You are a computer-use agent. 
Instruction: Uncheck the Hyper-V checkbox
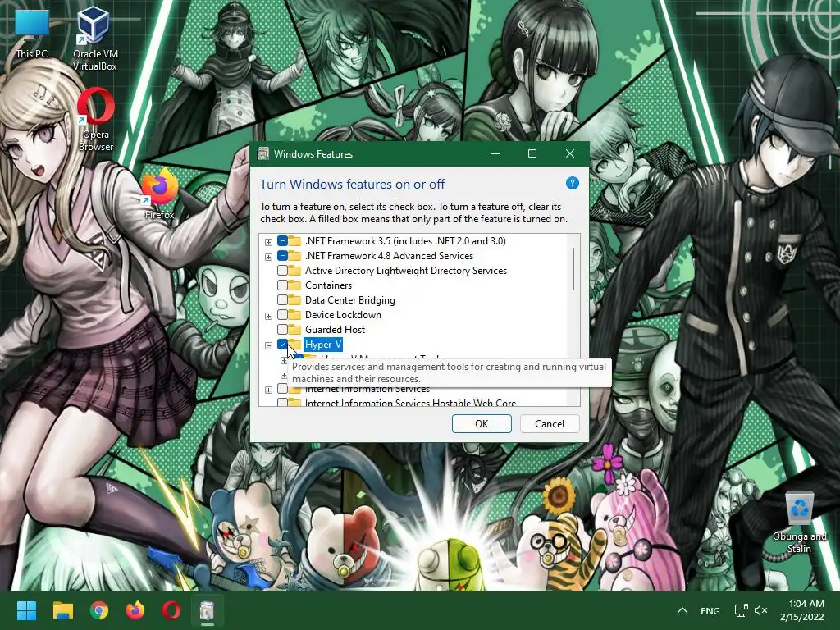[x=282, y=345]
